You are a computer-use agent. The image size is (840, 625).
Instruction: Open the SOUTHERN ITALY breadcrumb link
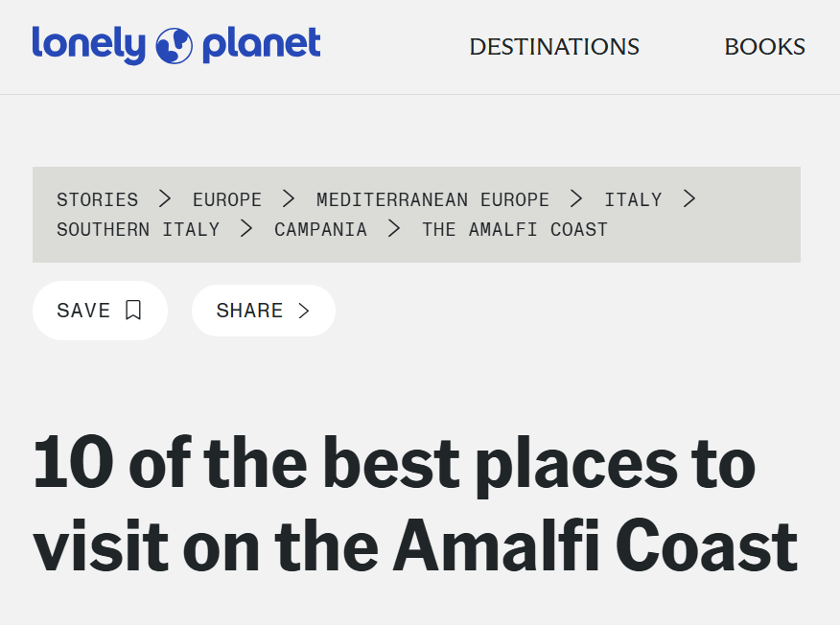(x=138, y=230)
